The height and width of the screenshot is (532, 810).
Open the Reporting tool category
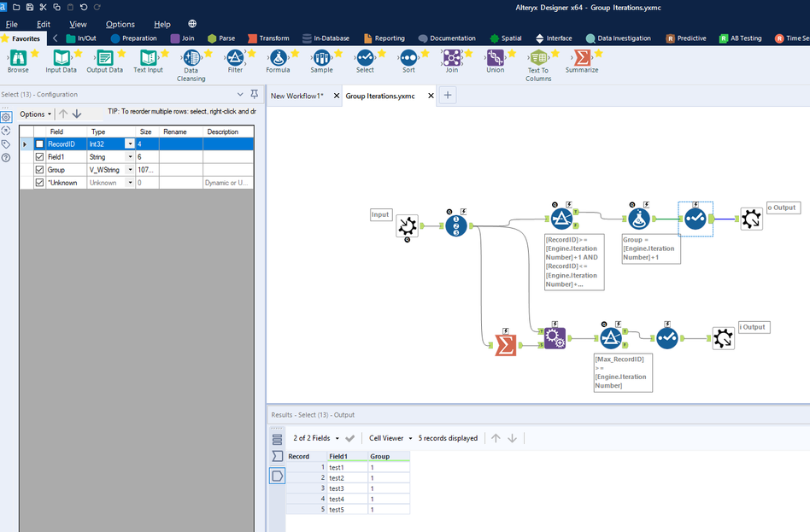(384, 38)
